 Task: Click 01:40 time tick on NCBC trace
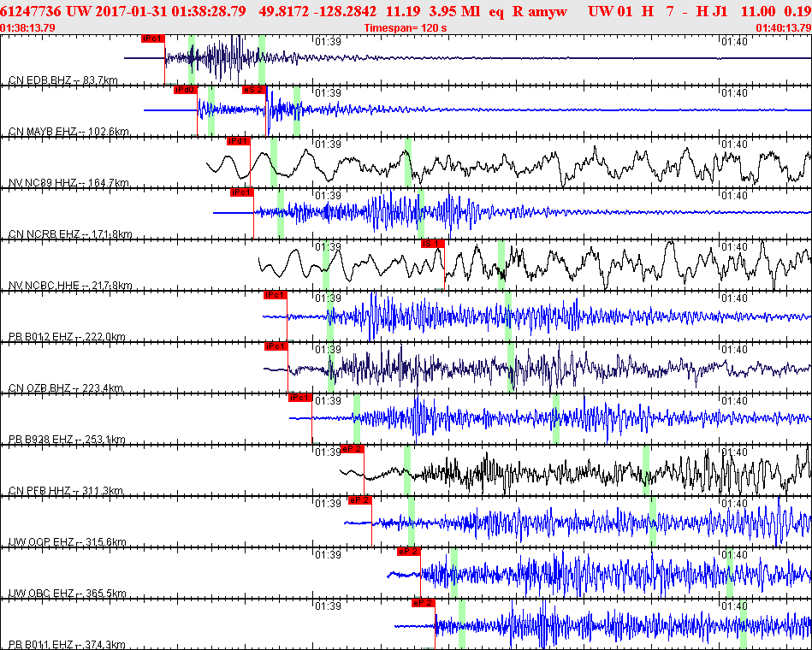734,247
